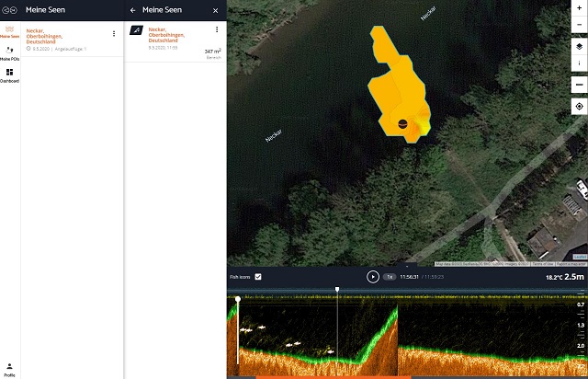Click the scan thumbnail icon of the 11:55 session
588x379 pixels.
[x=137, y=30]
